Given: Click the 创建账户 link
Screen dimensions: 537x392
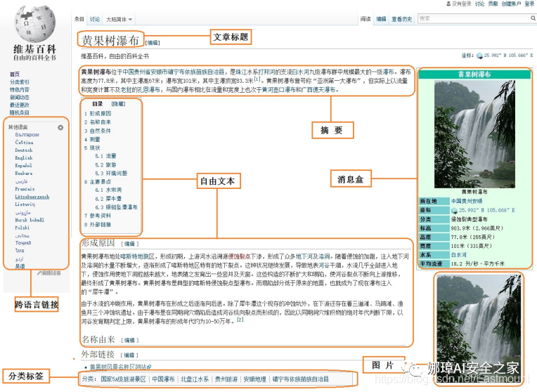Looking at the screenshot, I should 511,4.
